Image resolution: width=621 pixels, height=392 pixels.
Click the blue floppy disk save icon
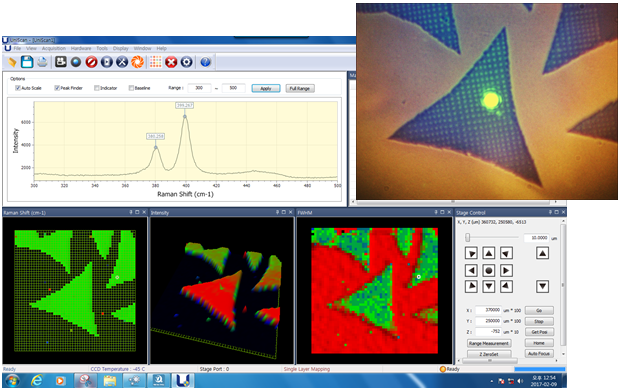[x=27, y=62]
